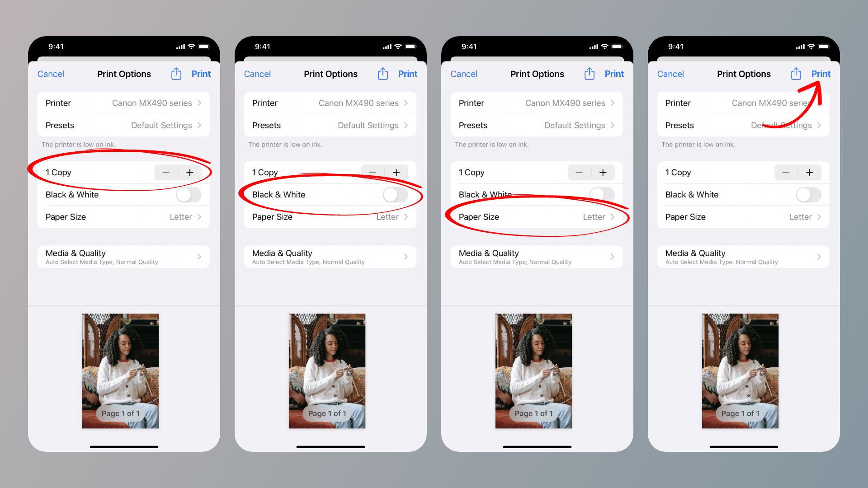Tap the Share icon in fourth screen

click(x=796, y=73)
